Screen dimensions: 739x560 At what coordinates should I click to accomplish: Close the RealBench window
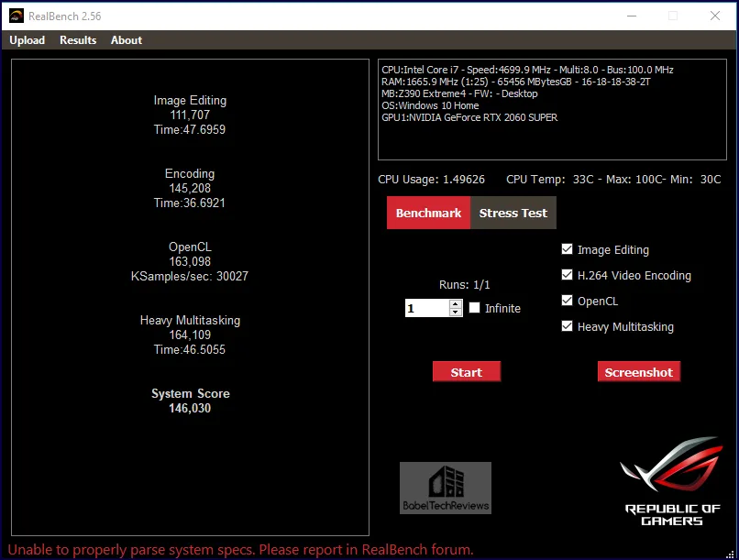(x=715, y=16)
